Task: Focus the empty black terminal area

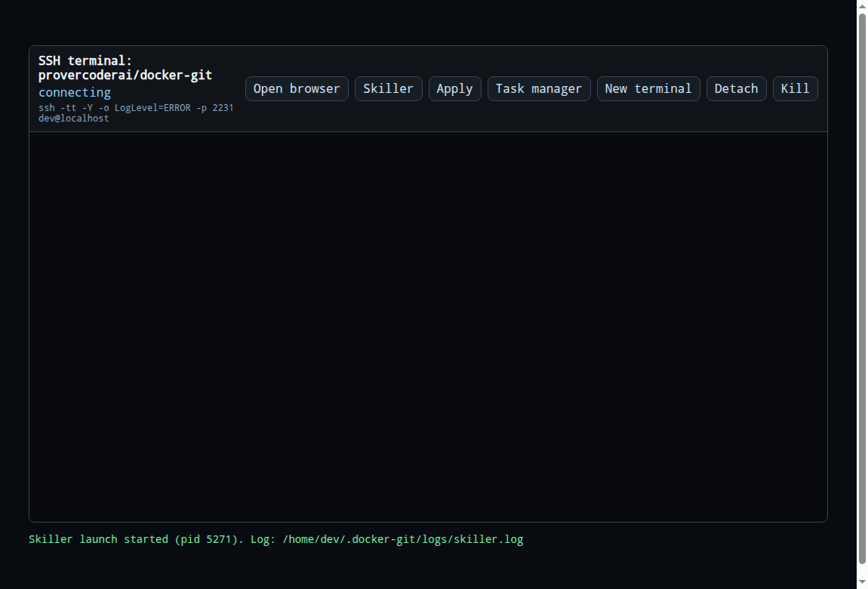Action: pos(428,327)
